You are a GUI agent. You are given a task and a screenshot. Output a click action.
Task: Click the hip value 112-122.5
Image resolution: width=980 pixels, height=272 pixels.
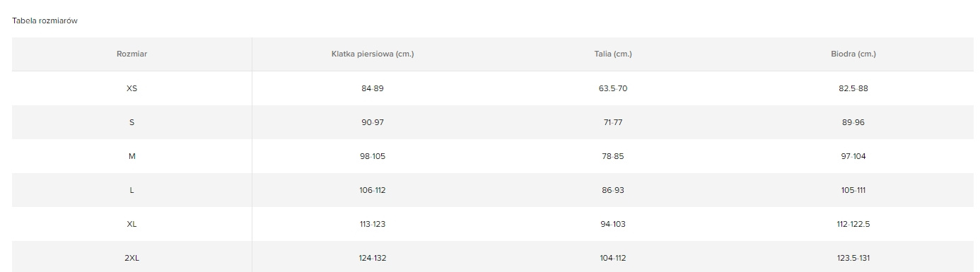point(853,224)
